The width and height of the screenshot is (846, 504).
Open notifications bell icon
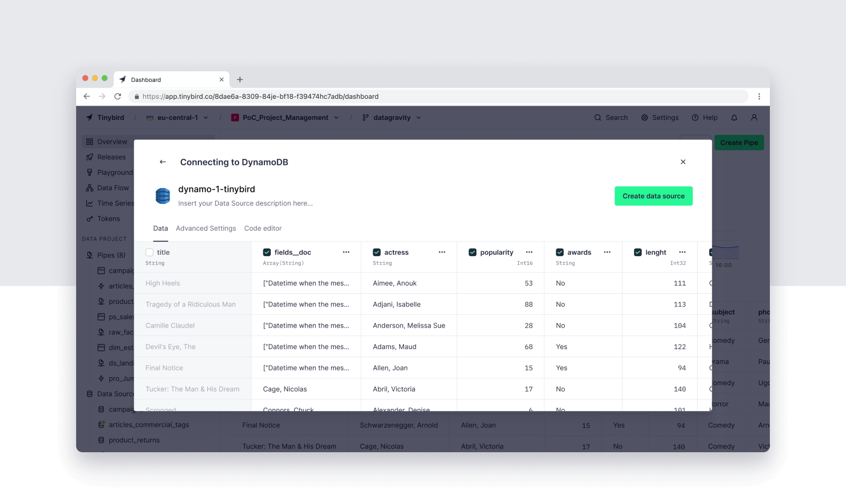(734, 118)
